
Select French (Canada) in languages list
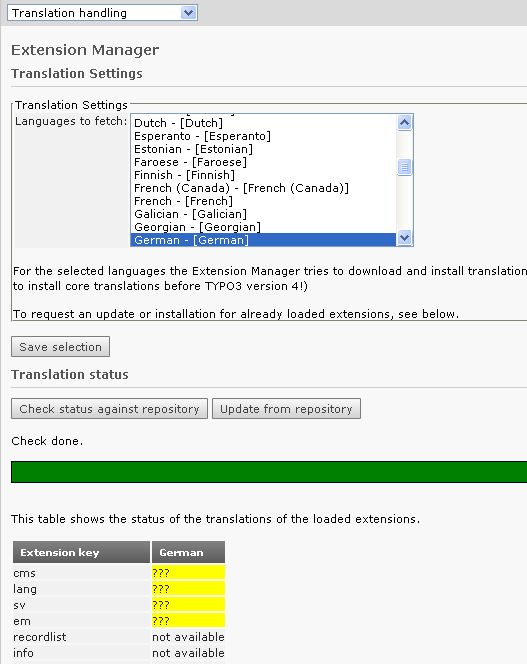(x=264, y=188)
